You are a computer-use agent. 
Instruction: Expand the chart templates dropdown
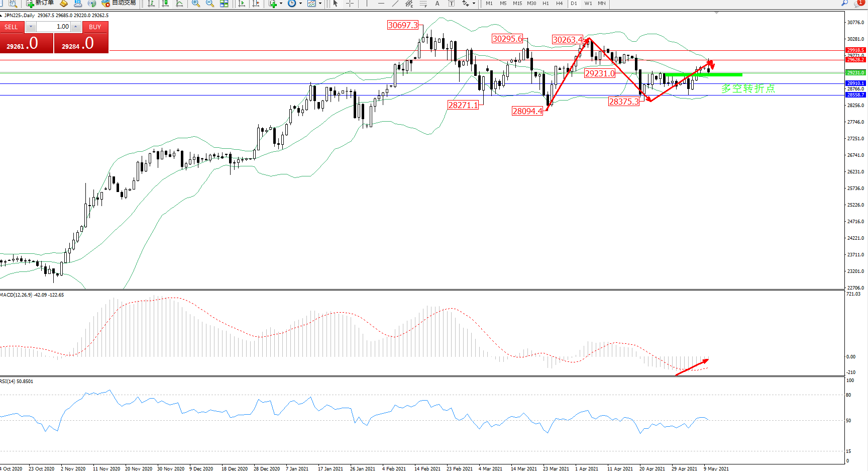320,4
